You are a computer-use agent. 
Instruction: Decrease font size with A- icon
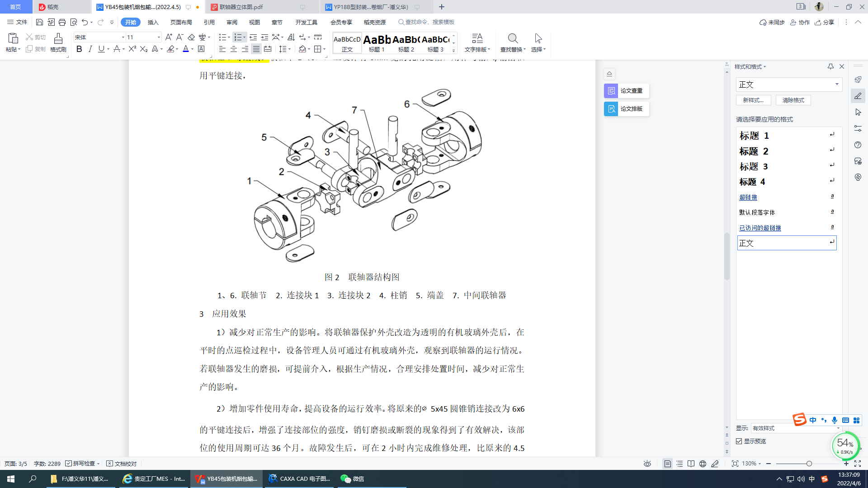pos(179,37)
